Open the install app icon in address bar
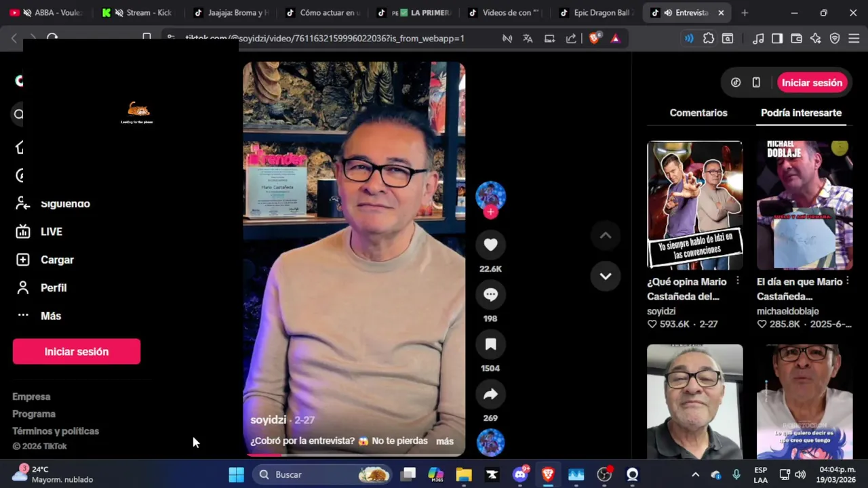 tap(550, 39)
